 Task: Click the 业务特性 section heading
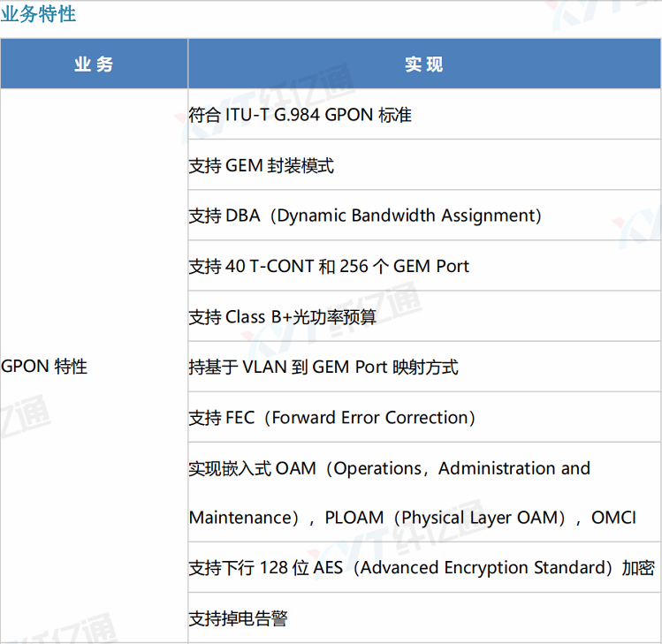(x=38, y=15)
